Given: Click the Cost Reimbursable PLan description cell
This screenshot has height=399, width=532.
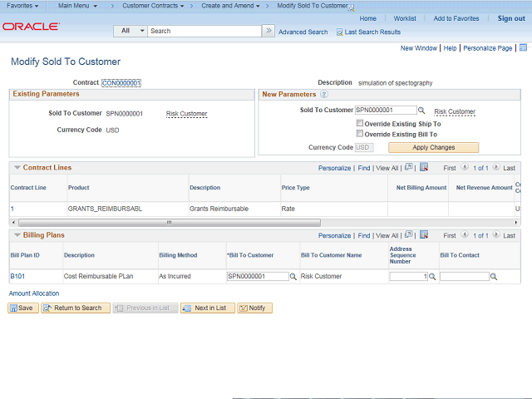Looking at the screenshot, I should 98,277.
